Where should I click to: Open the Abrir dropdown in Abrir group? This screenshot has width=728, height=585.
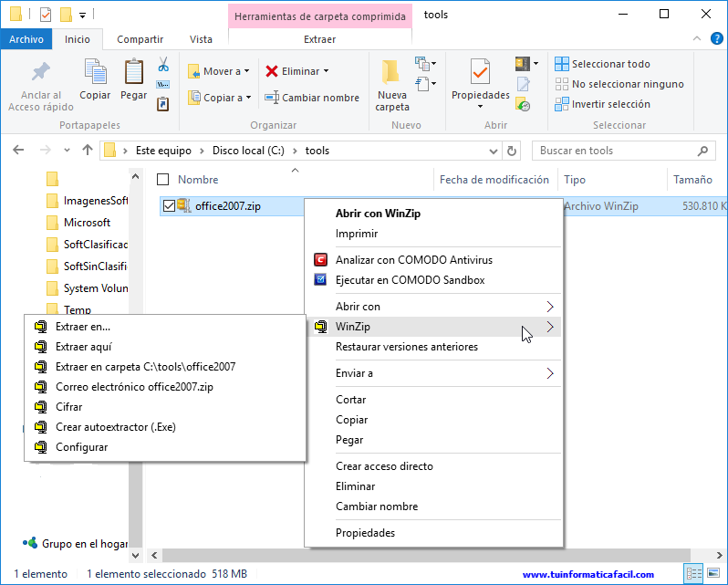coord(526,64)
